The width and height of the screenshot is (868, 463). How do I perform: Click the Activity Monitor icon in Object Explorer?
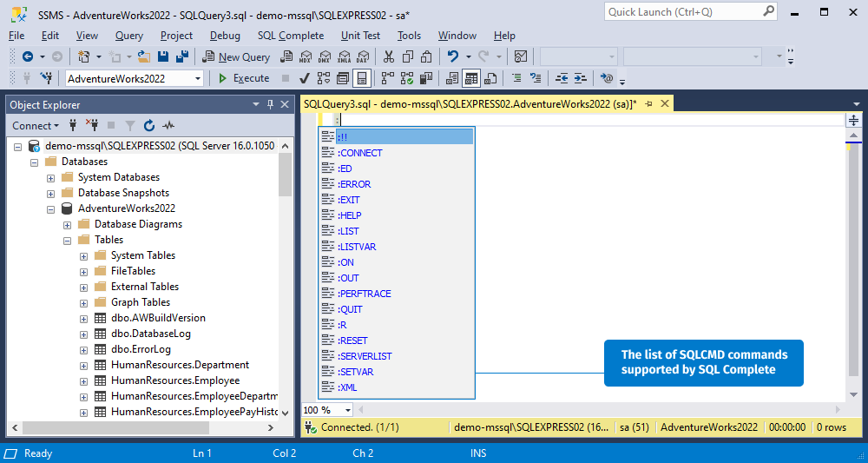pyautogui.click(x=168, y=126)
